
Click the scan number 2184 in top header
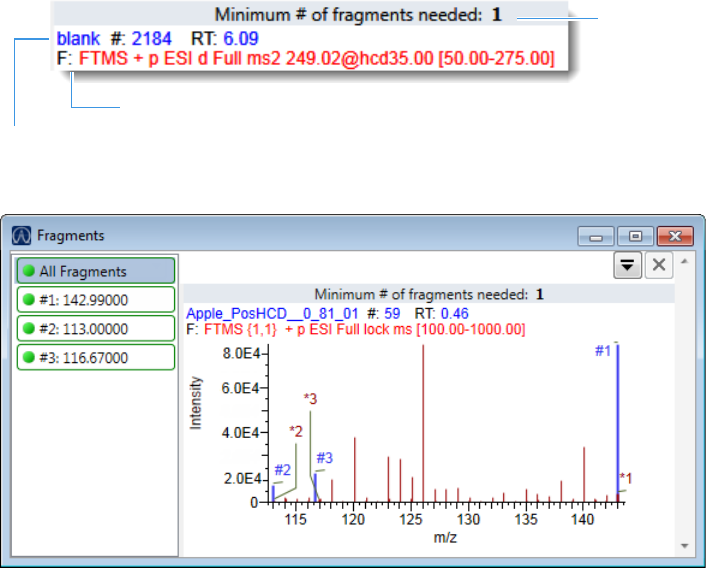[x=151, y=39]
